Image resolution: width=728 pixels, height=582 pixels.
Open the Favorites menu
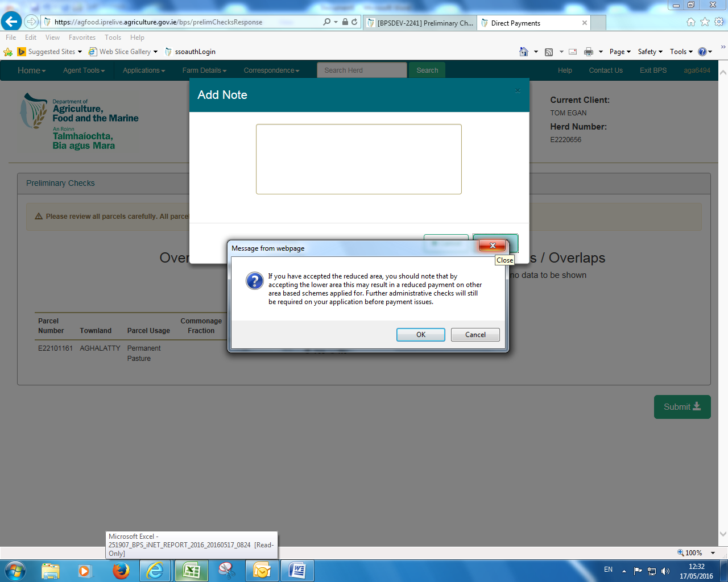[x=82, y=38]
